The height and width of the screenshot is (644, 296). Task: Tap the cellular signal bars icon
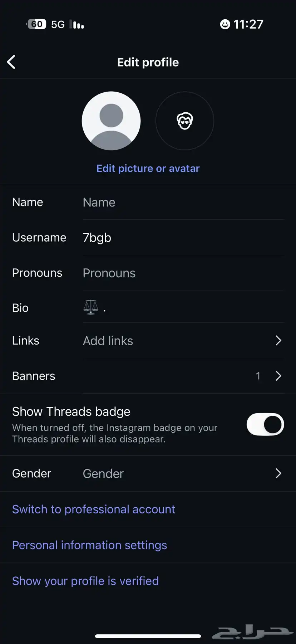77,24
